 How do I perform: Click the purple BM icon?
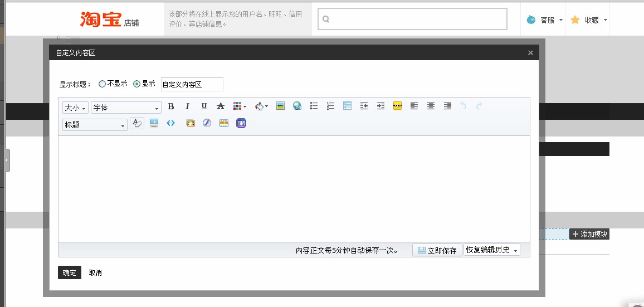(x=241, y=123)
